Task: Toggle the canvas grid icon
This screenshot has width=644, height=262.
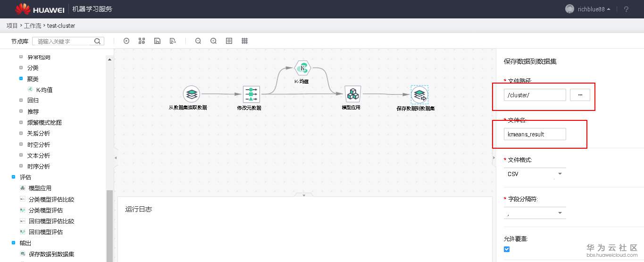Action: coord(245,41)
